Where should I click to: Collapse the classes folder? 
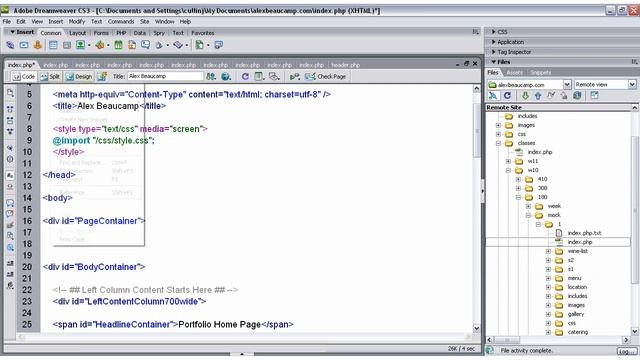(498, 143)
